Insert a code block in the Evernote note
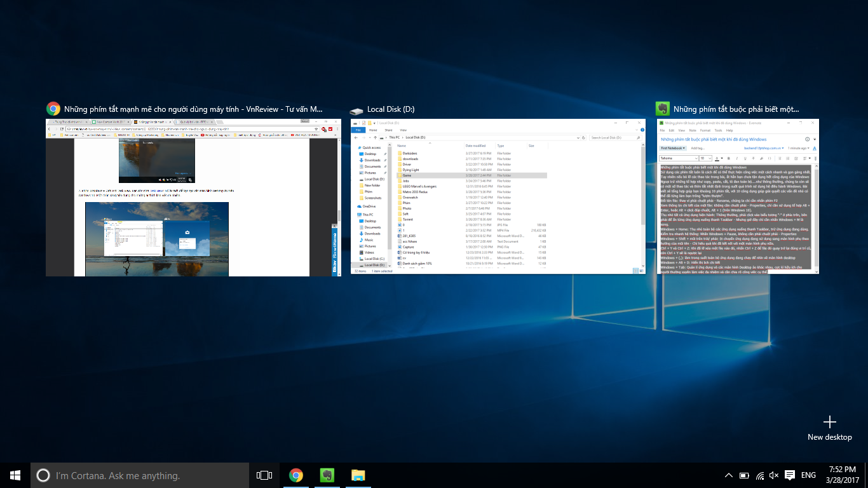 coord(770,158)
